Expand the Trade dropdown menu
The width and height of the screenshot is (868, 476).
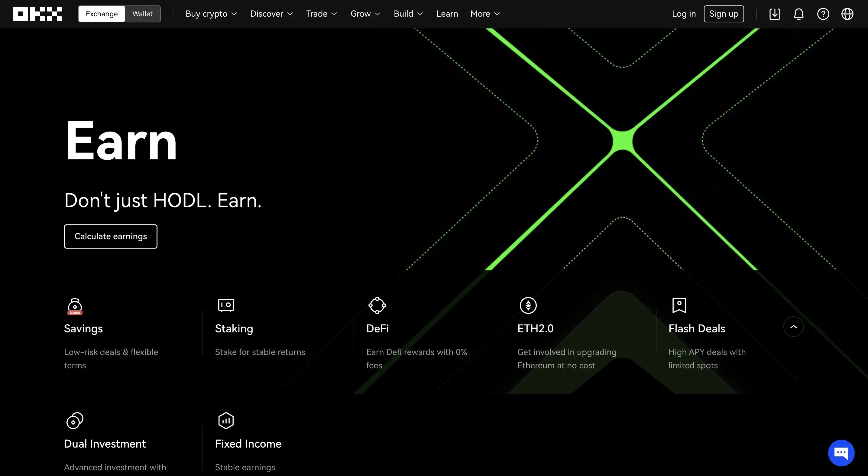[322, 14]
